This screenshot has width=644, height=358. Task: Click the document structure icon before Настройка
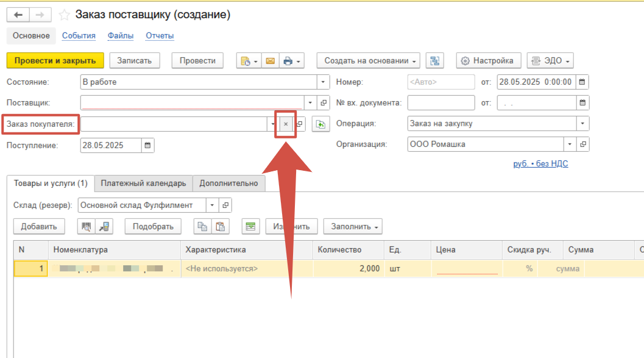tap(434, 61)
